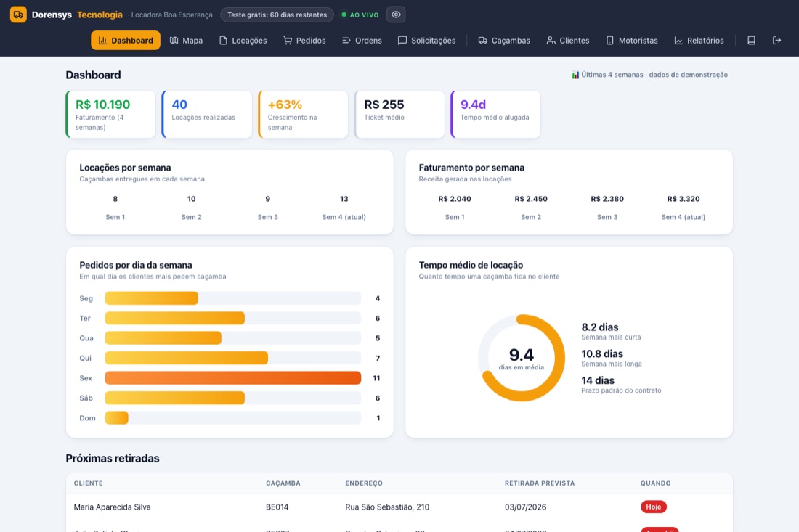Click the BE014 caçamba cell

click(x=277, y=507)
